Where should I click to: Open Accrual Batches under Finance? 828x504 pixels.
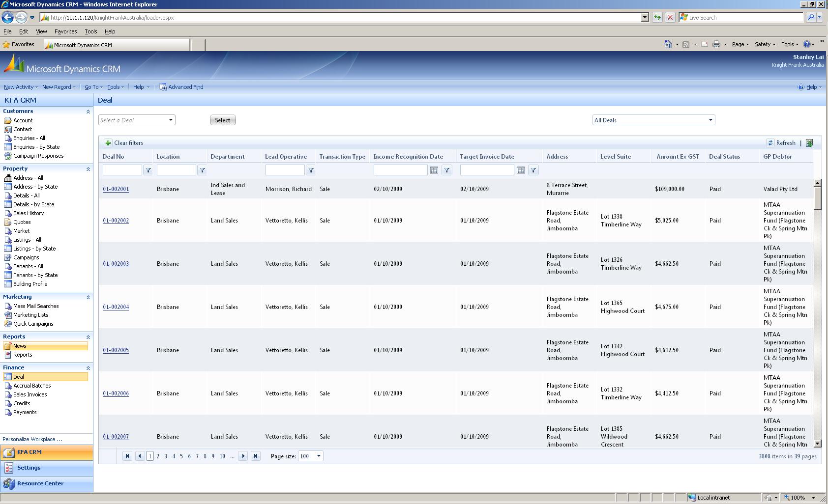point(32,386)
